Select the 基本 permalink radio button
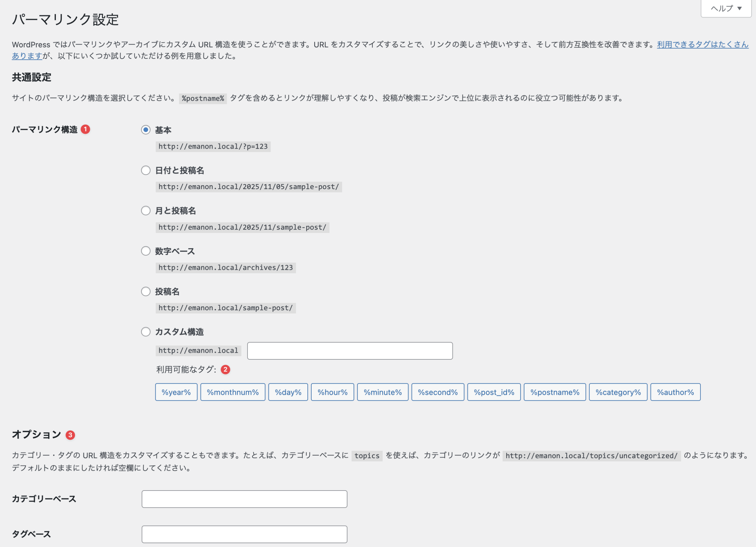756x547 pixels. click(146, 130)
